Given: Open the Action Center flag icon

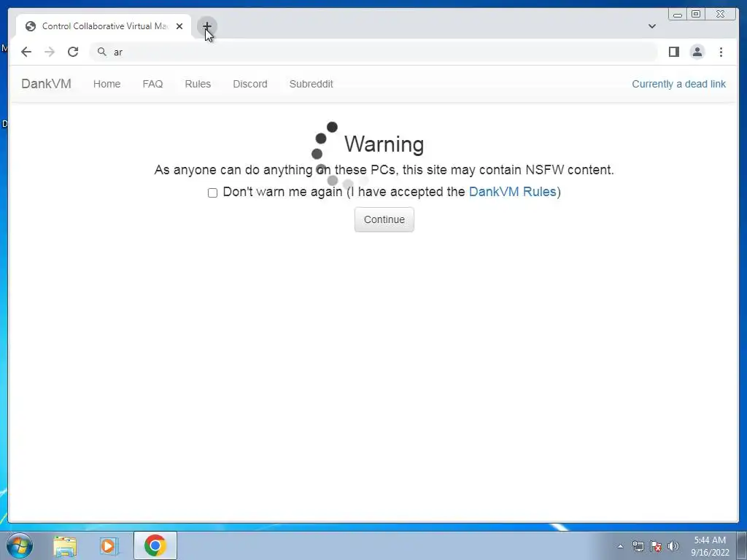Looking at the screenshot, I should (x=656, y=546).
